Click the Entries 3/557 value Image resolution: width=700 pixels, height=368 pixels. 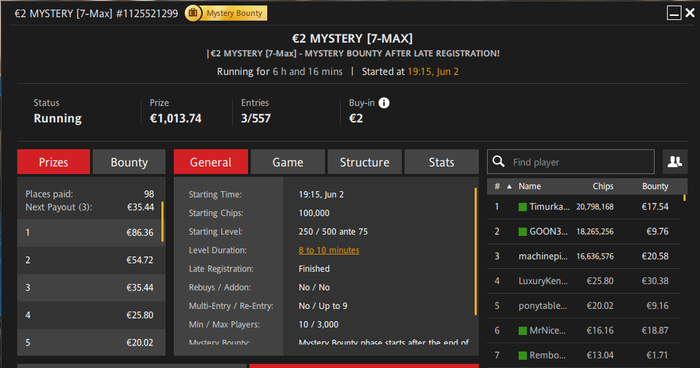tap(256, 118)
